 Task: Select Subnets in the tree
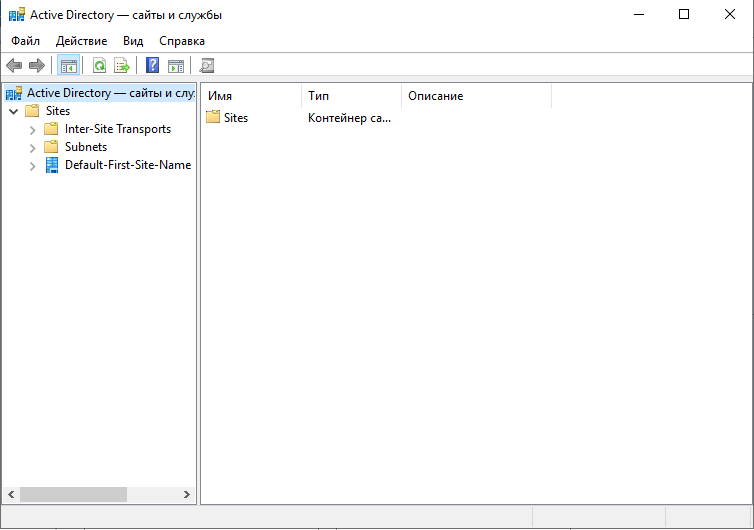coord(86,147)
